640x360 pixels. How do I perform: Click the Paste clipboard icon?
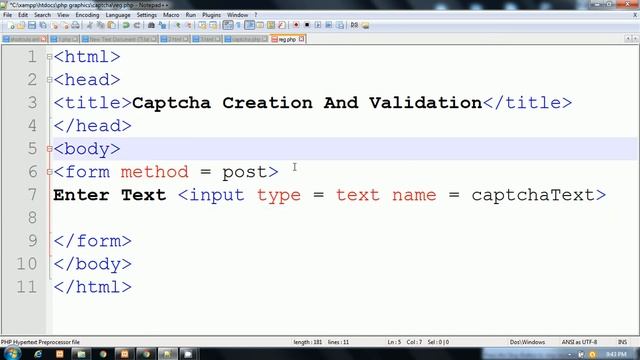pyautogui.click(x=111, y=25)
